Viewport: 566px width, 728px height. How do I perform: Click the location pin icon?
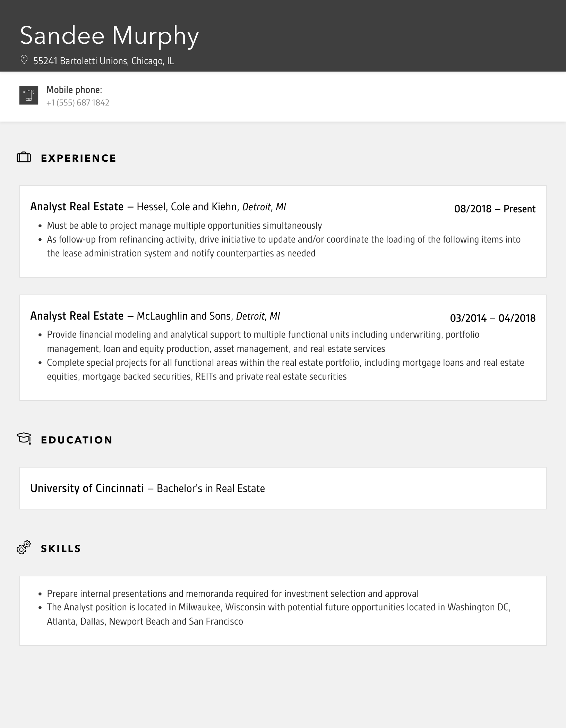pyautogui.click(x=24, y=60)
